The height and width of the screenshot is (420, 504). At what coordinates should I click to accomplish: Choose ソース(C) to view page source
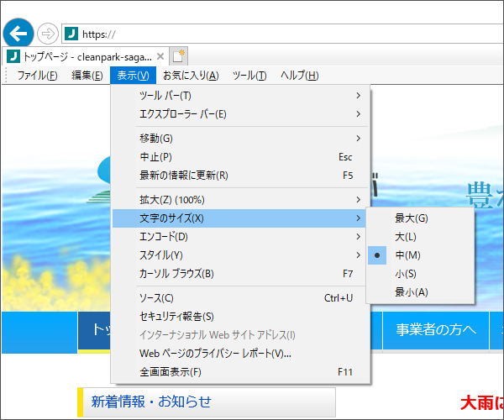(x=239, y=298)
